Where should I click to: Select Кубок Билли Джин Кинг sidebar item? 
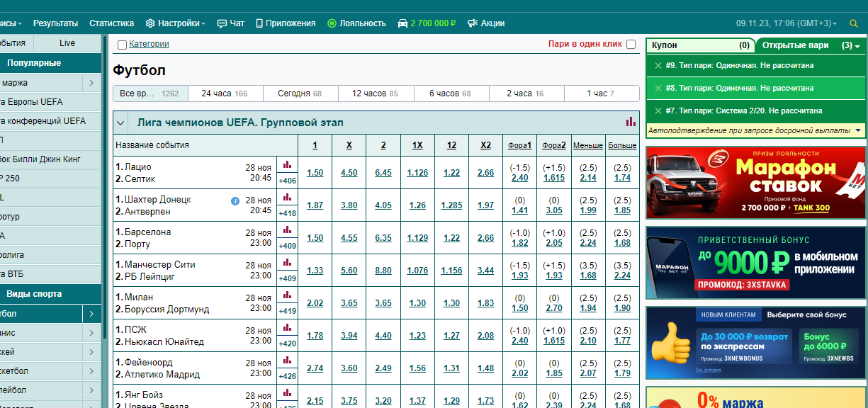[x=49, y=159]
